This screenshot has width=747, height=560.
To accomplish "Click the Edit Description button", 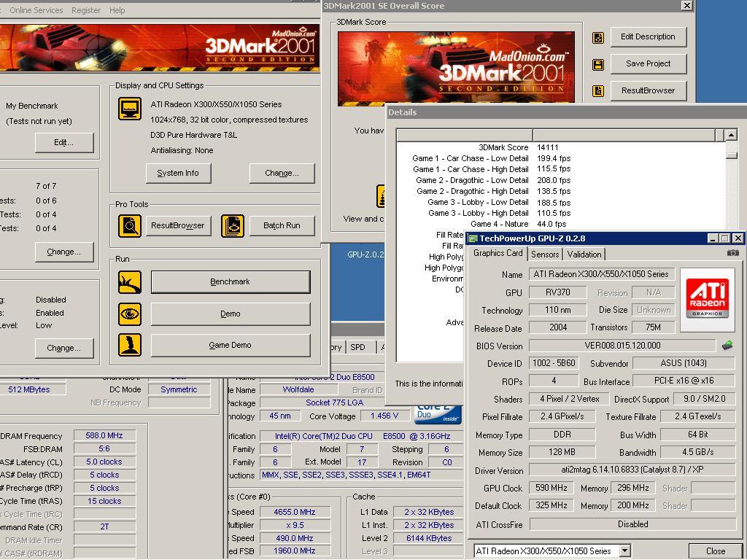I will [648, 36].
